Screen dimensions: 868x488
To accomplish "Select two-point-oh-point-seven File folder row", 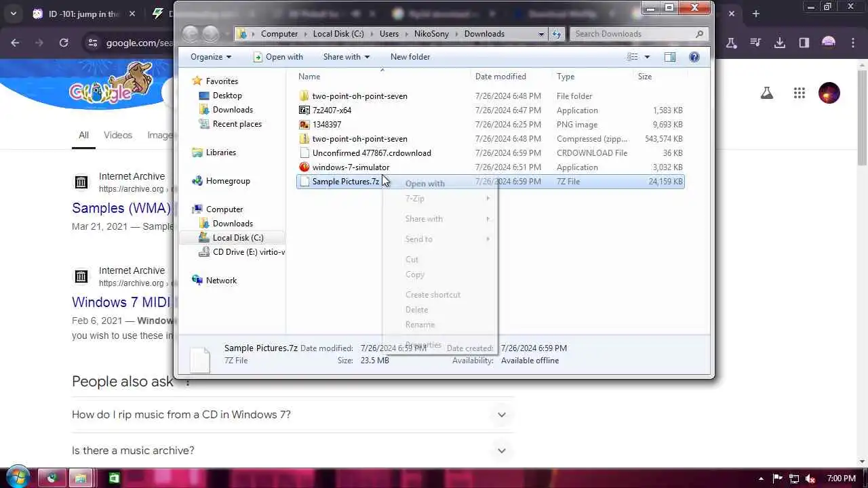I will [x=490, y=96].
